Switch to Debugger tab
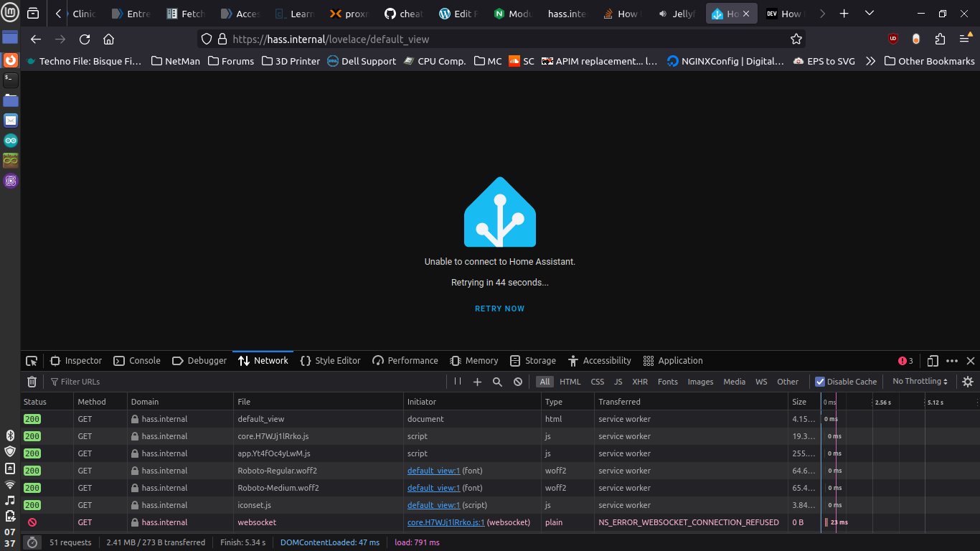The width and height of the screenshot is (980, 551). (199, 361)
